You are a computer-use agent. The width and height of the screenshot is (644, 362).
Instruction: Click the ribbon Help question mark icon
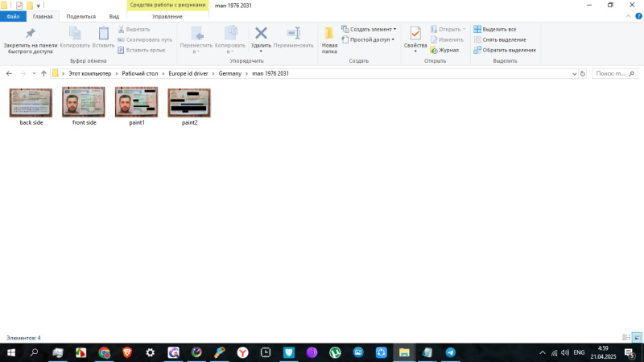point(638,16)
